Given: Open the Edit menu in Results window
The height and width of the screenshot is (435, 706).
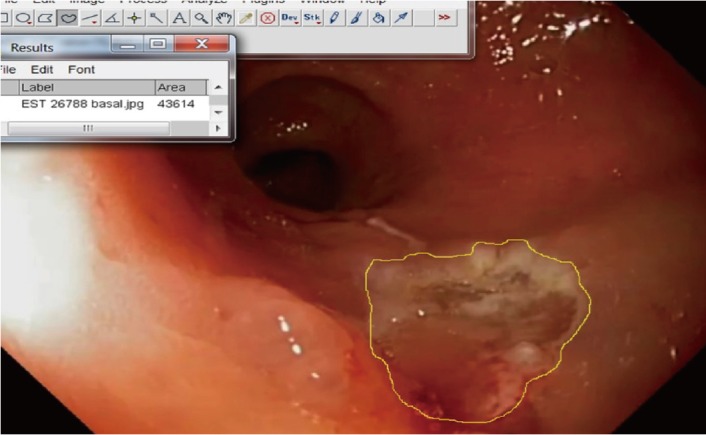Looking at the screenshot, I should pos(42,70).
